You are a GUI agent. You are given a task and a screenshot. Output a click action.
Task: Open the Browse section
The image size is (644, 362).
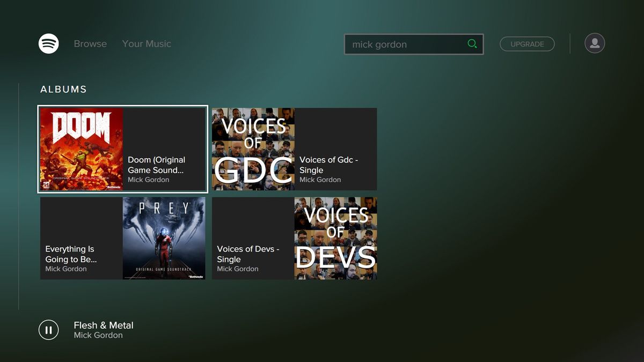coord(90,44)
